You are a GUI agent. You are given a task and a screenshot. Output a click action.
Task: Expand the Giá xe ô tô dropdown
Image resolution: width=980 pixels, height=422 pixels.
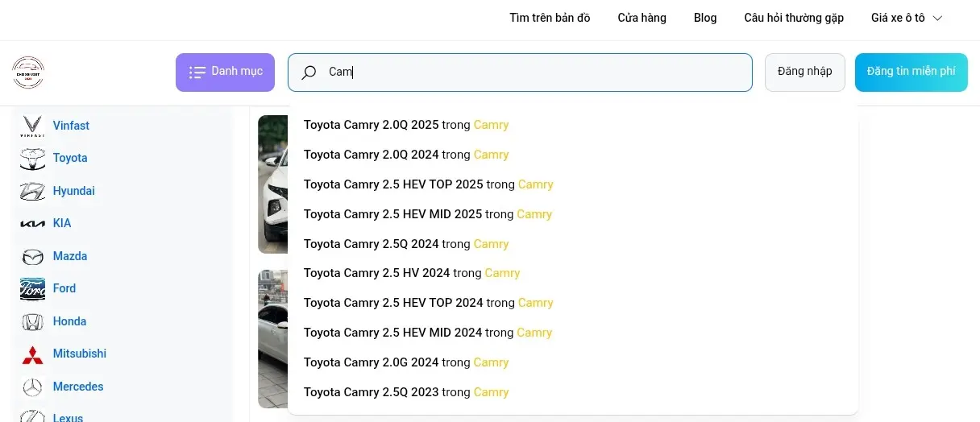(906, 18)
